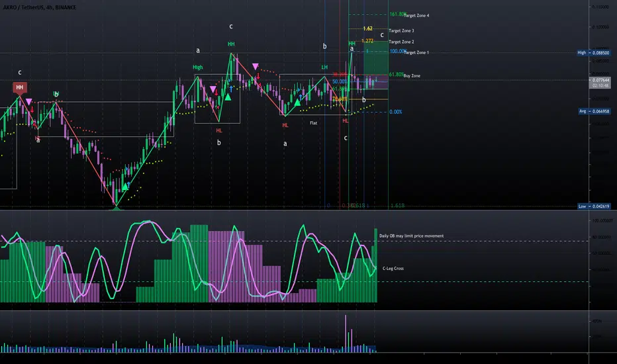
Task: Click the 0.110000 price axis value
Action: [601, 7]
